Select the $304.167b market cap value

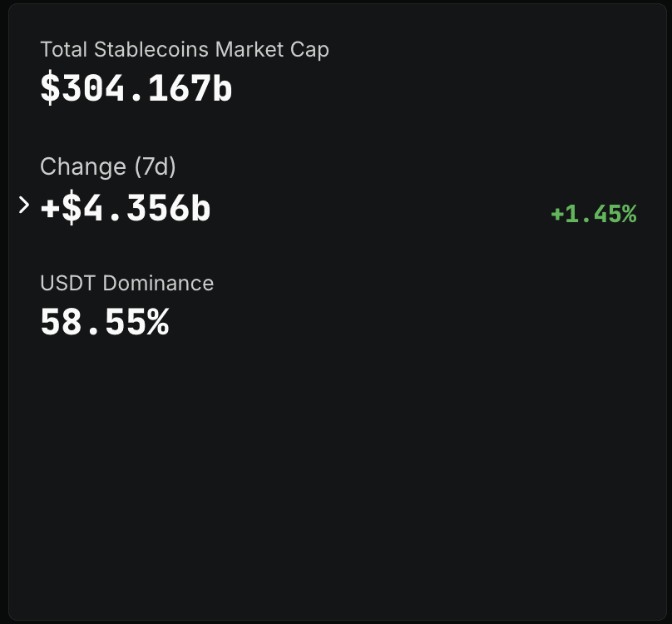(136, 88)
